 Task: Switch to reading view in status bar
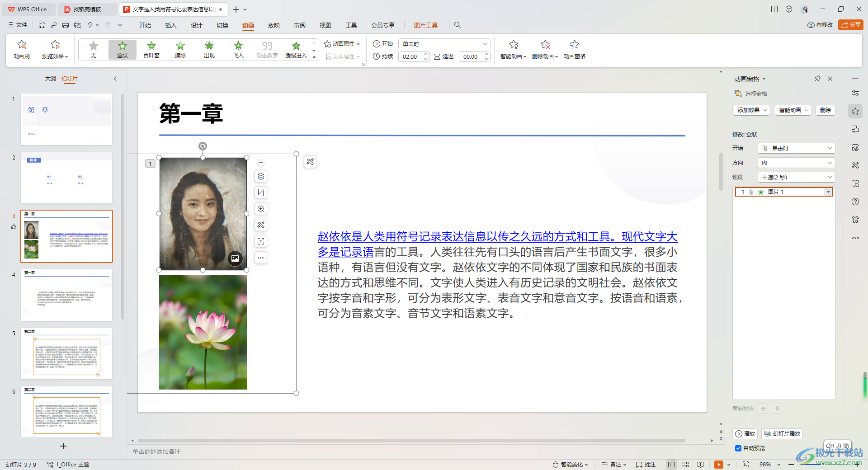click(700, 465)
